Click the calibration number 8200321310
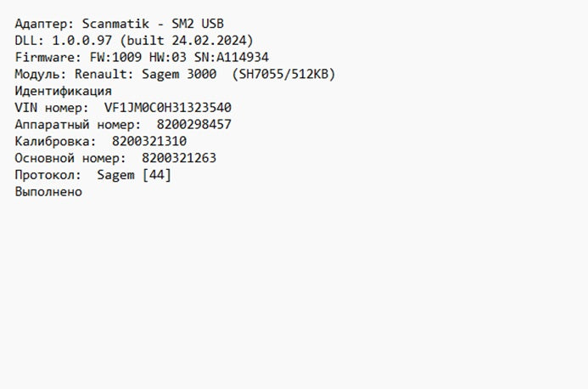588x389 pixels. [x=149, y=141]
